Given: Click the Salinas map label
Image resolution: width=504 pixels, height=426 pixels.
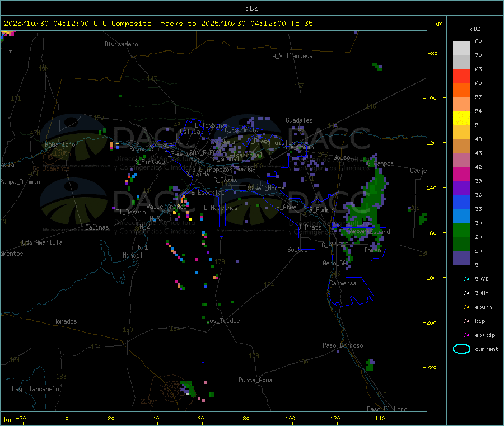Looking at the screenshot, I should pos(97,227).
